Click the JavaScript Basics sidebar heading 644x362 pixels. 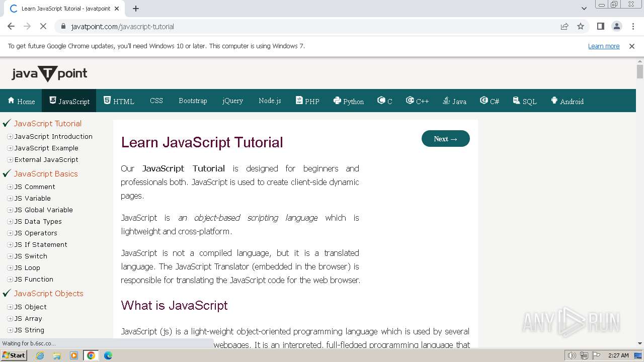(46, 173)
